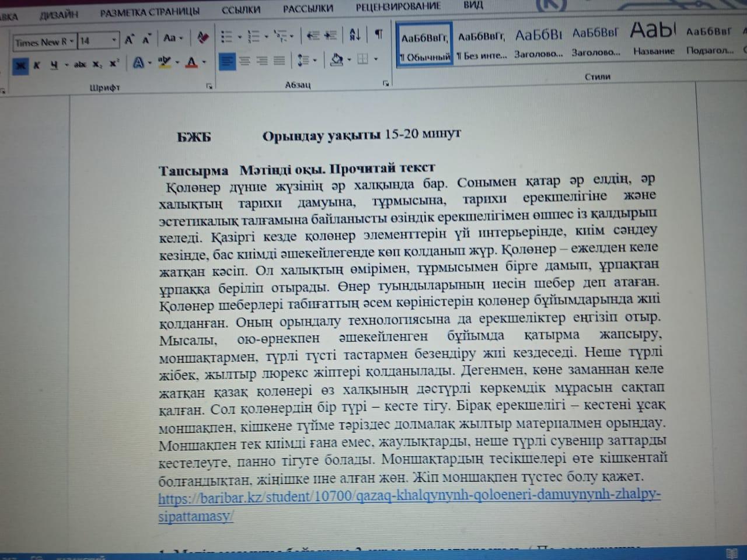Justify paragraph text

(x=279, y=61)
